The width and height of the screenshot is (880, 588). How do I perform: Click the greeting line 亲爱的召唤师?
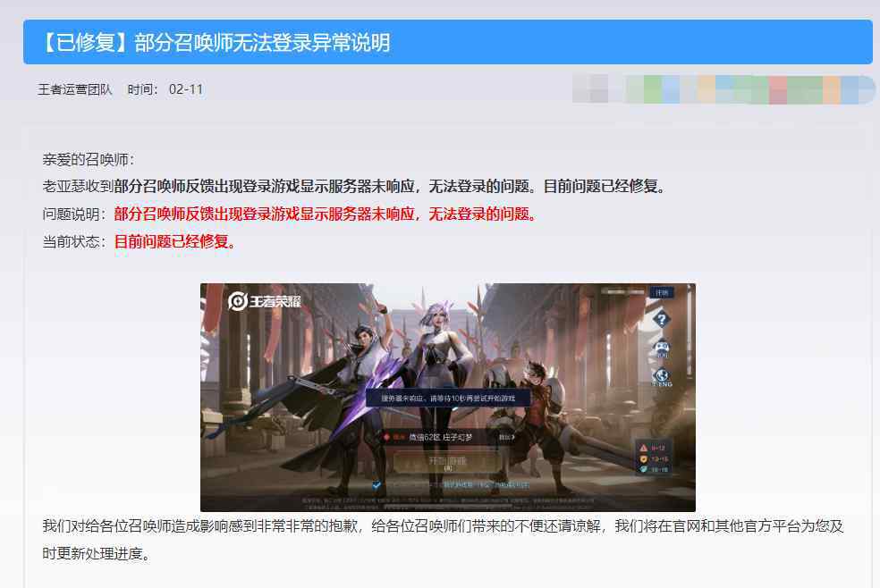click(x=89, y=160)
